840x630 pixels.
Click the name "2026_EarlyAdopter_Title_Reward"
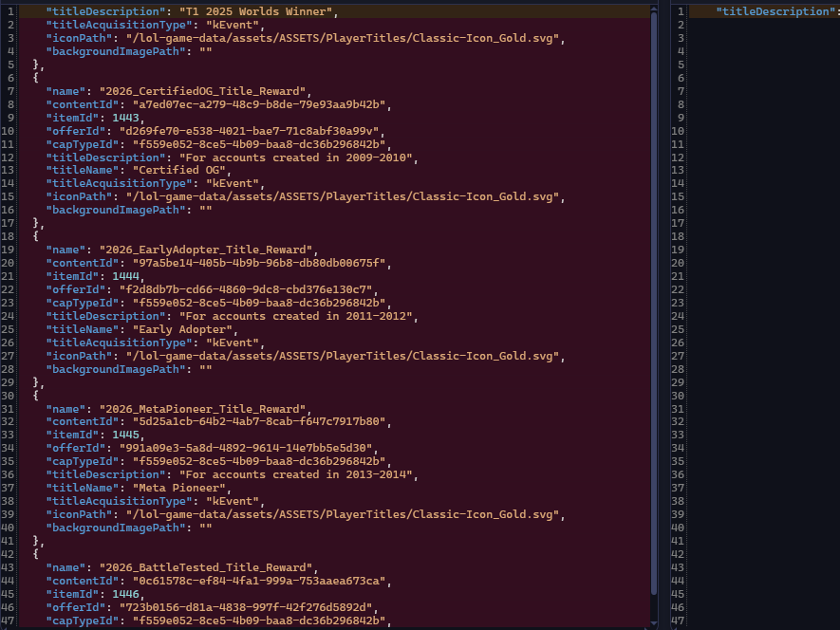click(206, 250)
